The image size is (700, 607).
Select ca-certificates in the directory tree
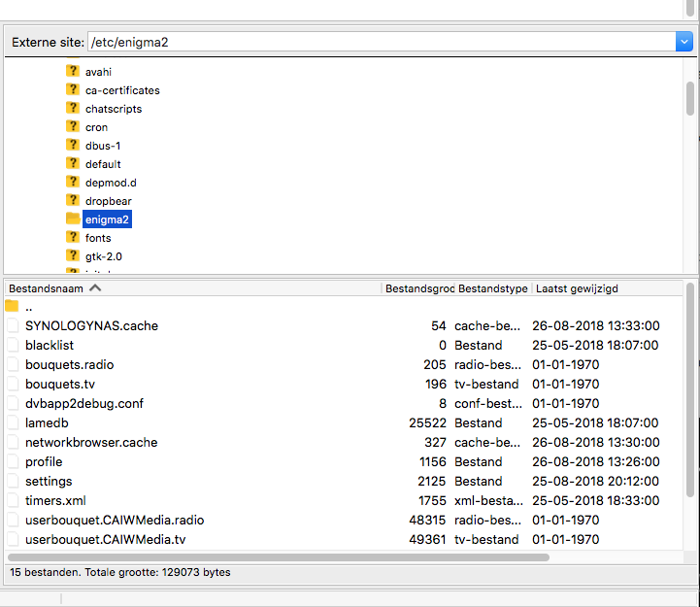tap(122, 90)
